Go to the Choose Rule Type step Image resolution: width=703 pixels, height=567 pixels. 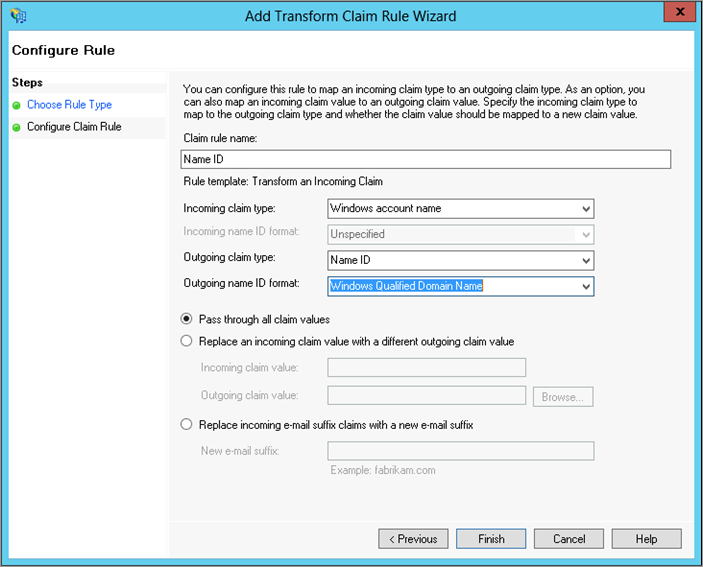point(69,105)
